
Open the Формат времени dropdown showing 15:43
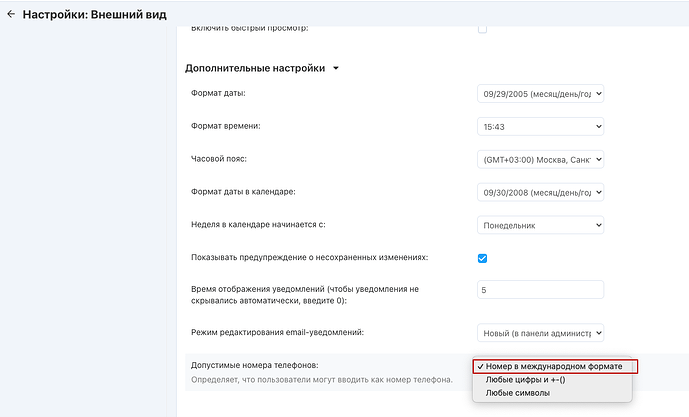tap(540, 127)
